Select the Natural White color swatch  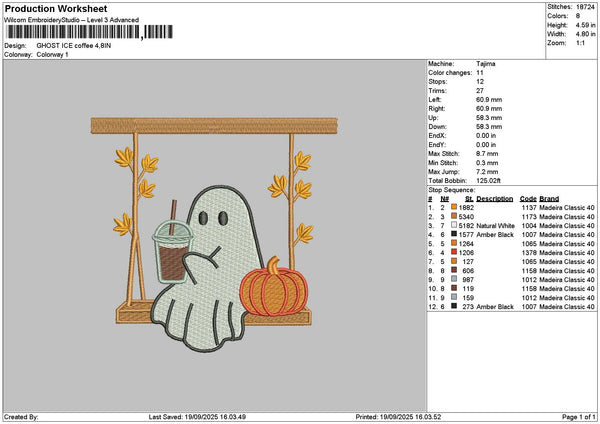453,225
